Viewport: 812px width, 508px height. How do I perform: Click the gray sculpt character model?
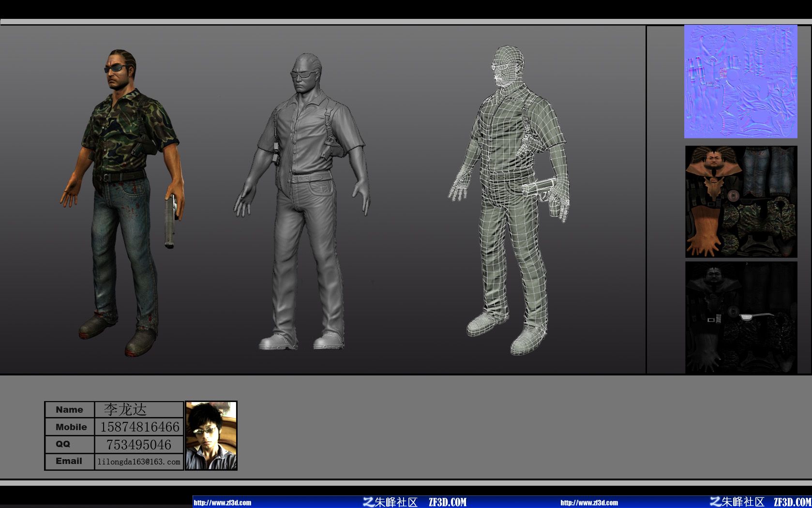coord(302,201)
